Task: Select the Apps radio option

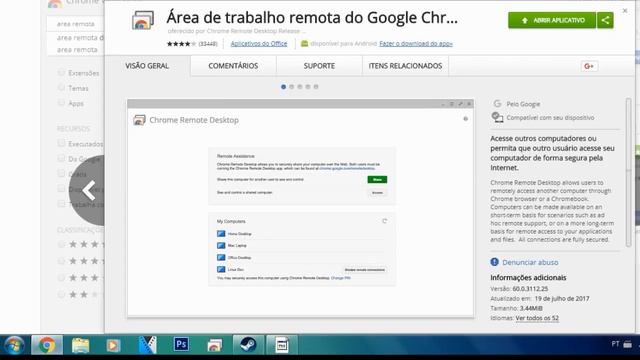Action: 61,103
